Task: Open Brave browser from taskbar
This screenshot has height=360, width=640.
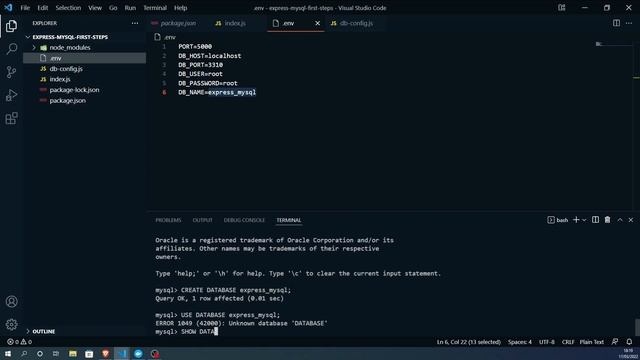Action: pos(106,353)
